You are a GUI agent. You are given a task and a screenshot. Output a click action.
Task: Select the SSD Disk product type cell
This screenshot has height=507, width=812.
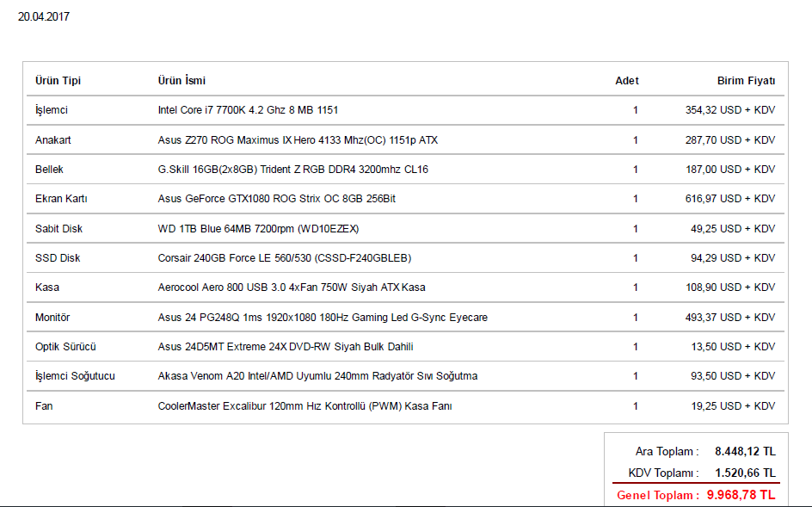pos(58,257)
